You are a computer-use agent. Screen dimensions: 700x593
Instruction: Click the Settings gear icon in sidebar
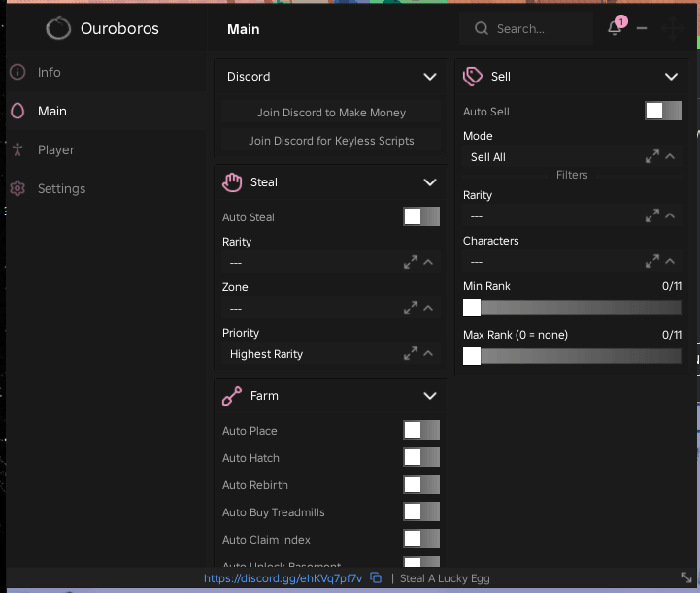(x=17, y=188)
